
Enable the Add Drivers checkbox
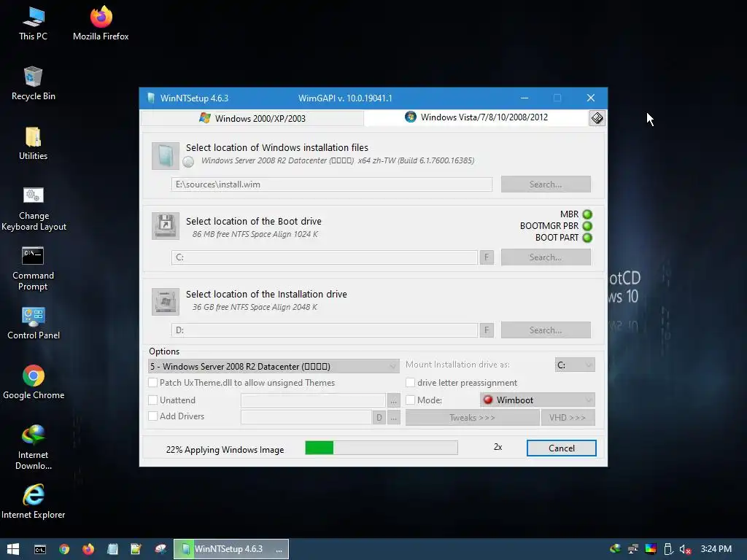(153, 416)
